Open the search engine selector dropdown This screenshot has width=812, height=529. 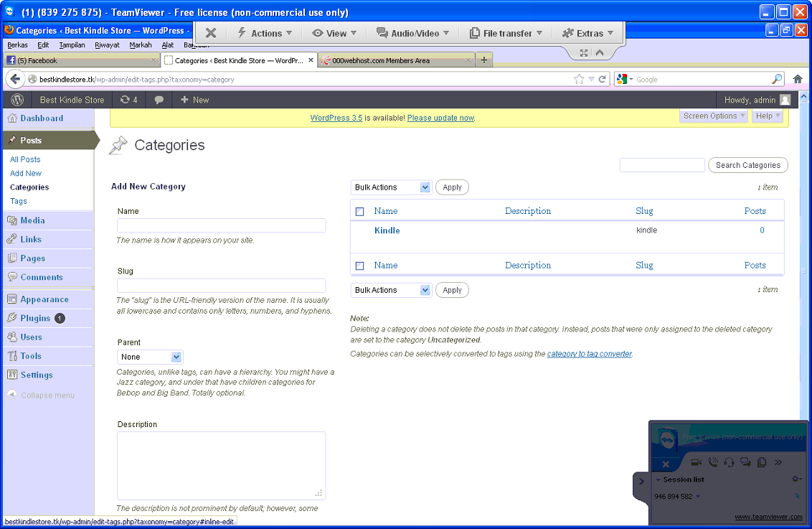(x=625, y=79)
